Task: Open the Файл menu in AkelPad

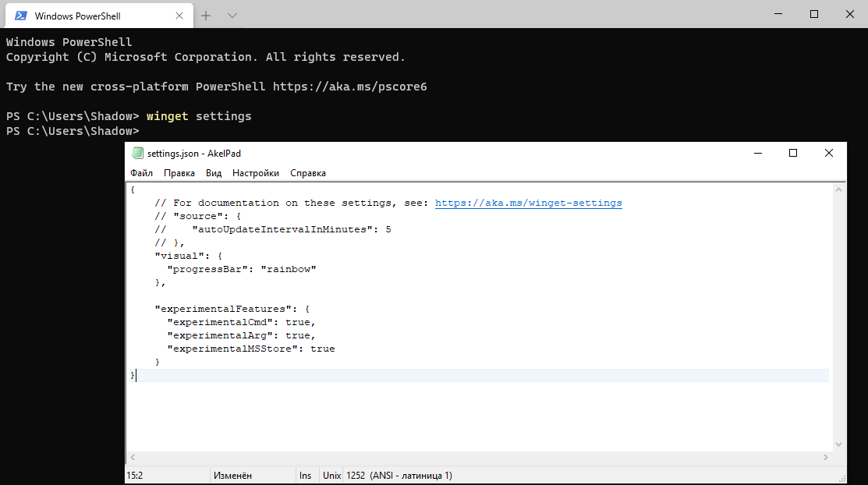Action: click(x=141, y=173)
